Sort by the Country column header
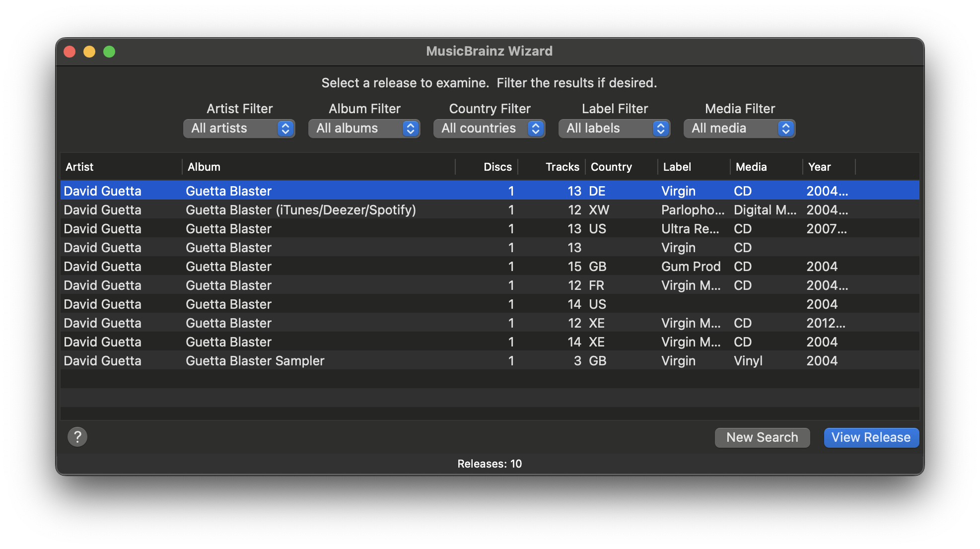 click(x=622, y=167)
